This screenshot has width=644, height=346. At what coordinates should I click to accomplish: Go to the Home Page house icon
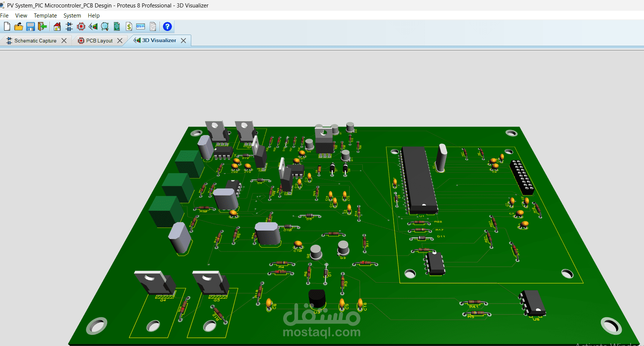tap(57, 26)
